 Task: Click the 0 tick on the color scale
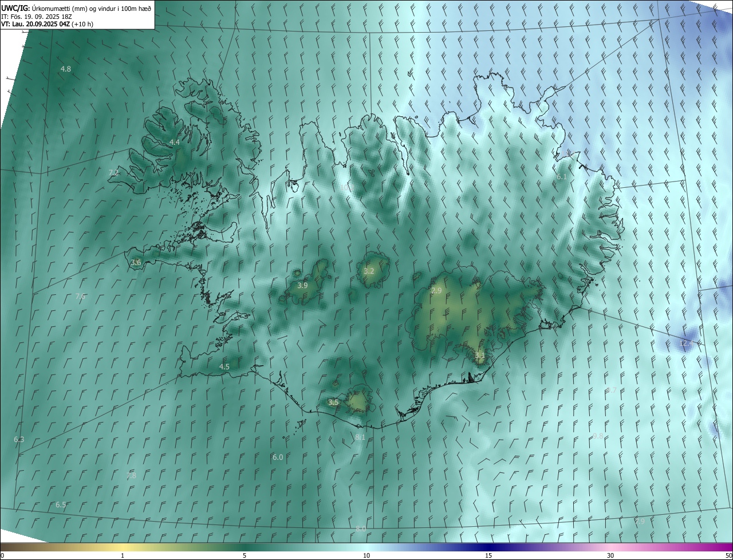click(2, 555)
